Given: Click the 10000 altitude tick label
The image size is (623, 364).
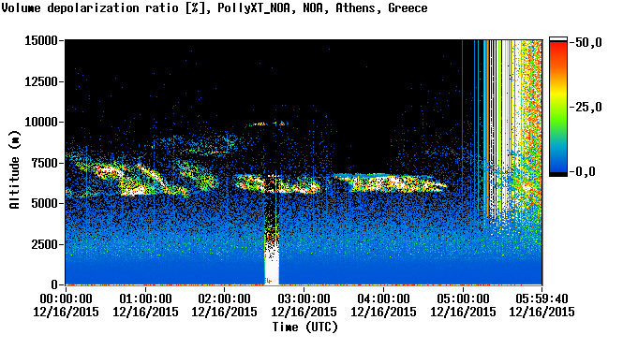Looking at the screenshot, I should coord(41,122).
